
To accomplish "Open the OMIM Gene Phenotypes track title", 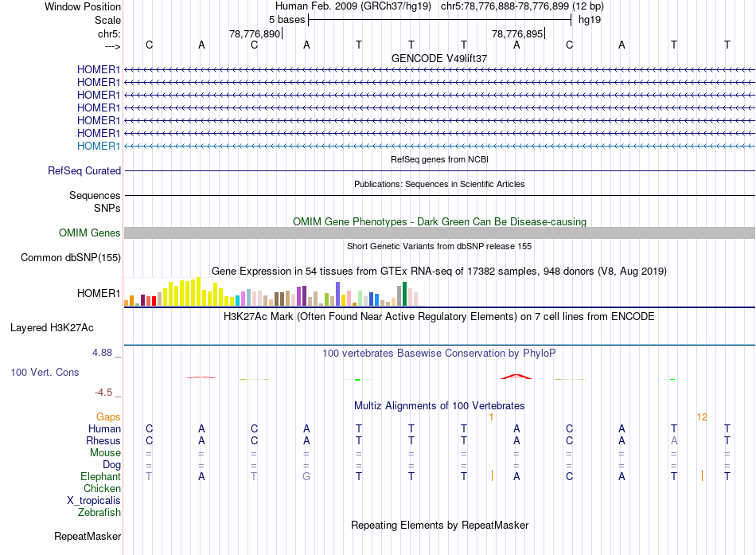I will click(x=439, y=221).
